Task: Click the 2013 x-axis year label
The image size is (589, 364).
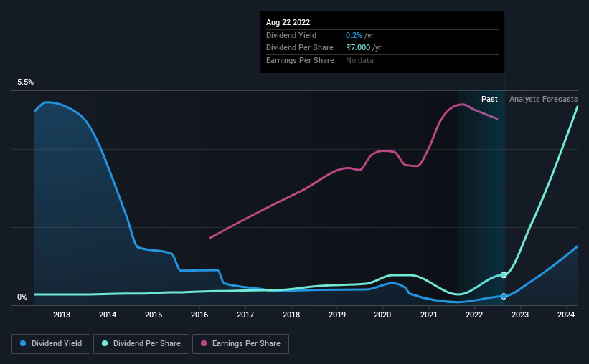Action: click(62, 315)
